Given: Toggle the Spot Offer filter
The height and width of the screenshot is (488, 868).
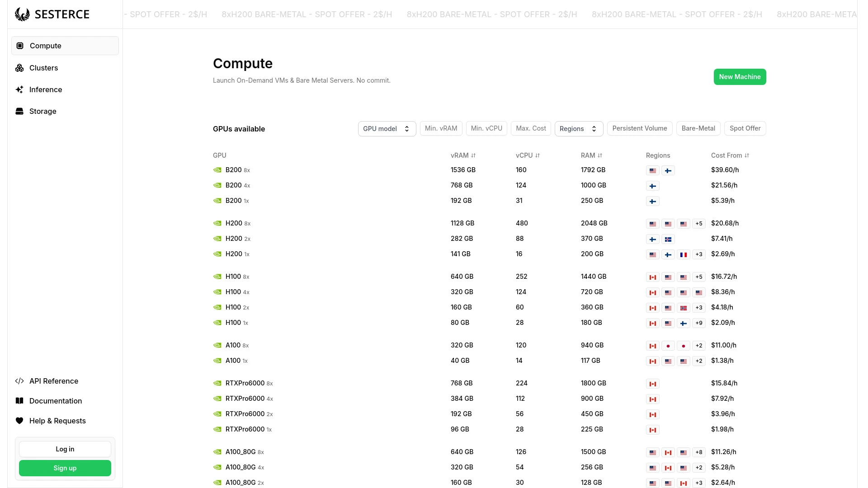Looking at the screenshot, I should pos(745,128).
